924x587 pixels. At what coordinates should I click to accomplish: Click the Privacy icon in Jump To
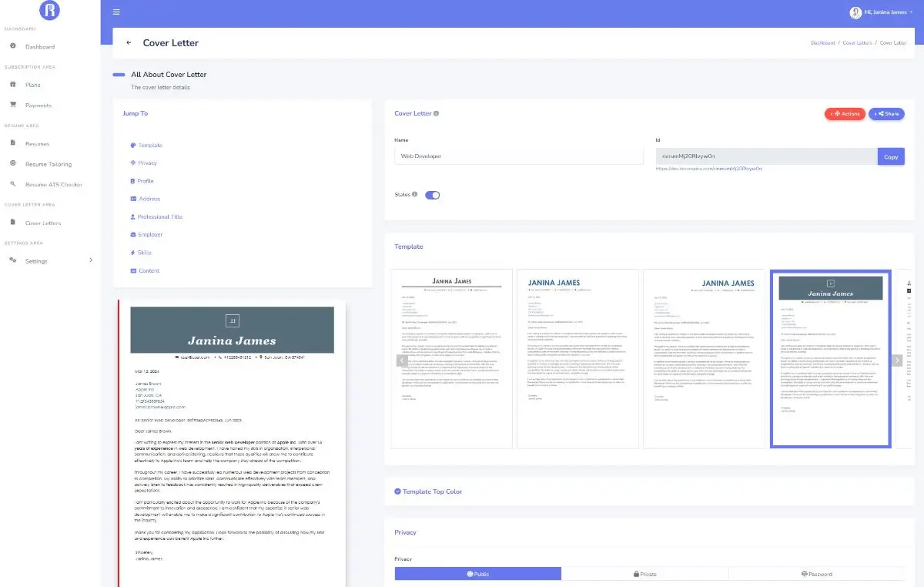pyautogui.click(x=133, y=163)
